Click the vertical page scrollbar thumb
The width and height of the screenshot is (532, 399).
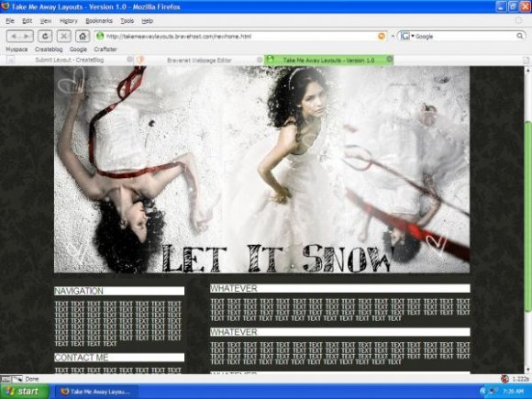[x=527, y=216]
